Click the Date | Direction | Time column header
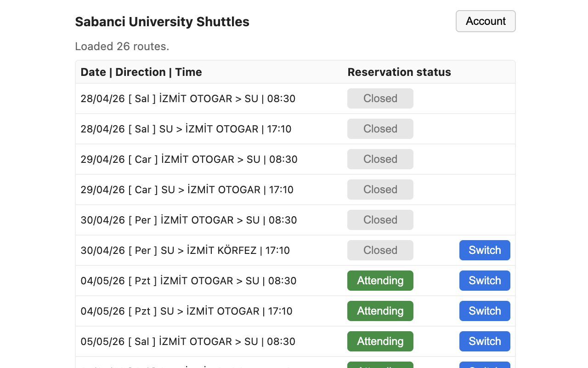 pos(141,72)
